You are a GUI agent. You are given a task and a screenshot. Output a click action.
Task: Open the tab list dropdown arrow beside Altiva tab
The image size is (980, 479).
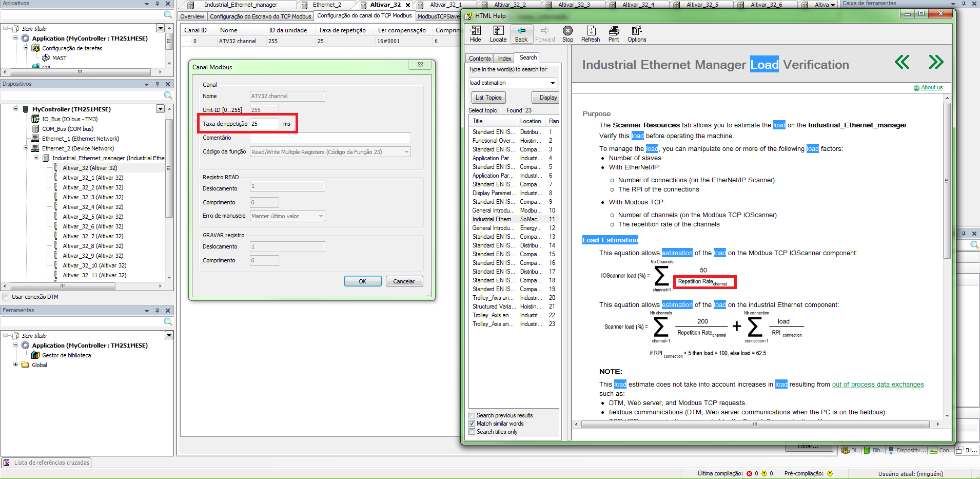coord(832,5)
